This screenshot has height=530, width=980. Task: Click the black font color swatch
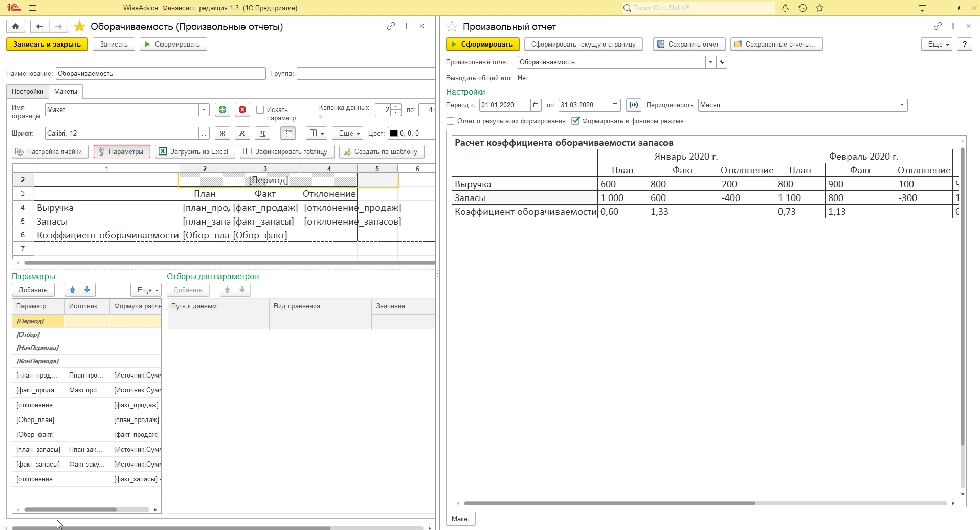tap(393, 134)
